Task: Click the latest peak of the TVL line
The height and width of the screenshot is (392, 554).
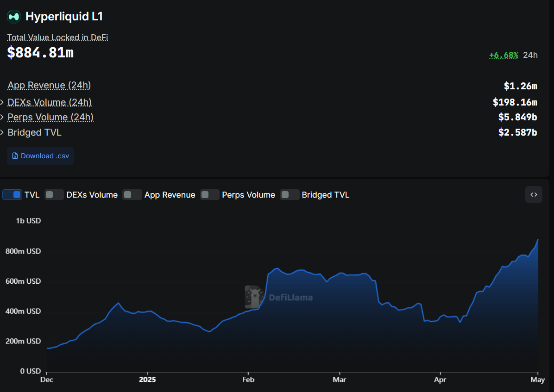Action: [x=538, y=239]
